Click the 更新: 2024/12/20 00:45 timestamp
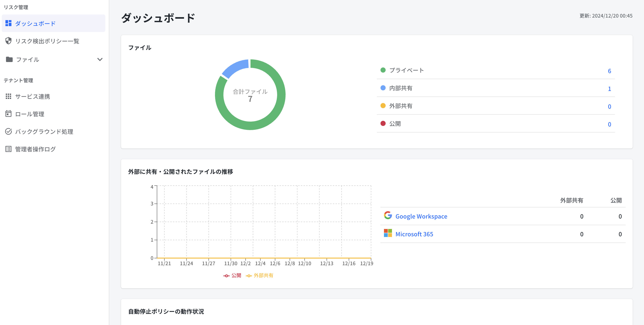 (x=606, y=16)
